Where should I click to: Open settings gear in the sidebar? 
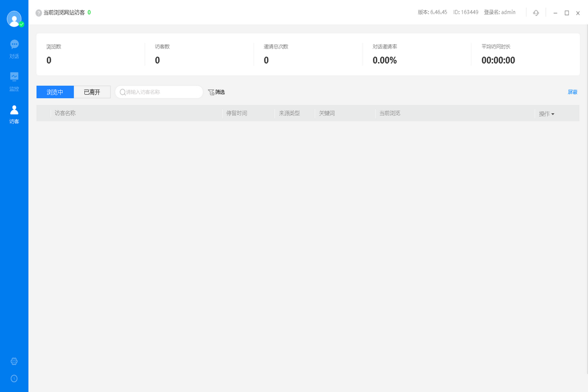coord(14,362)
